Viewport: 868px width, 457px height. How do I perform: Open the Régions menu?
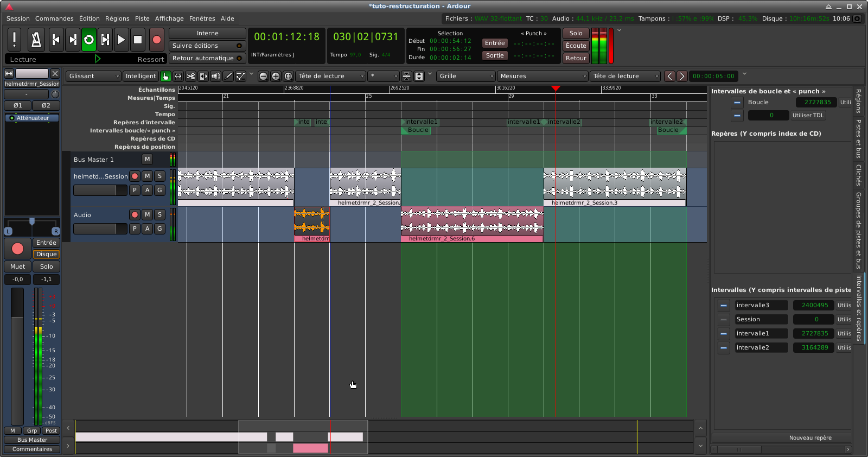[117, 18]
